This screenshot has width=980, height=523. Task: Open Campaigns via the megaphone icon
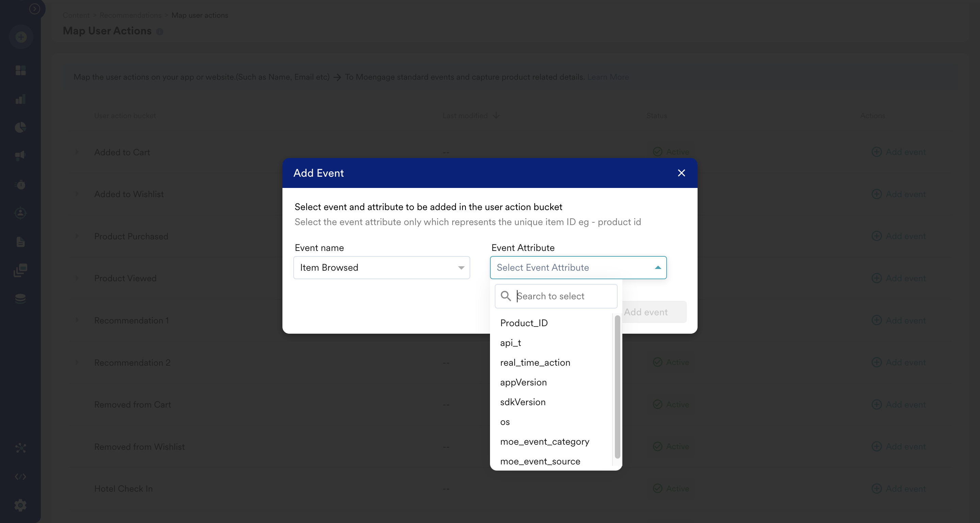20,156
